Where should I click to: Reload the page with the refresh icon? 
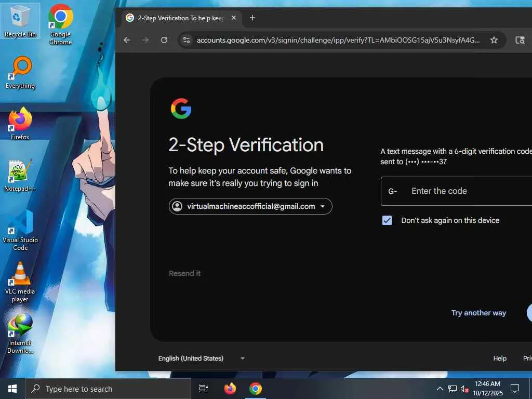coord(164,40)
